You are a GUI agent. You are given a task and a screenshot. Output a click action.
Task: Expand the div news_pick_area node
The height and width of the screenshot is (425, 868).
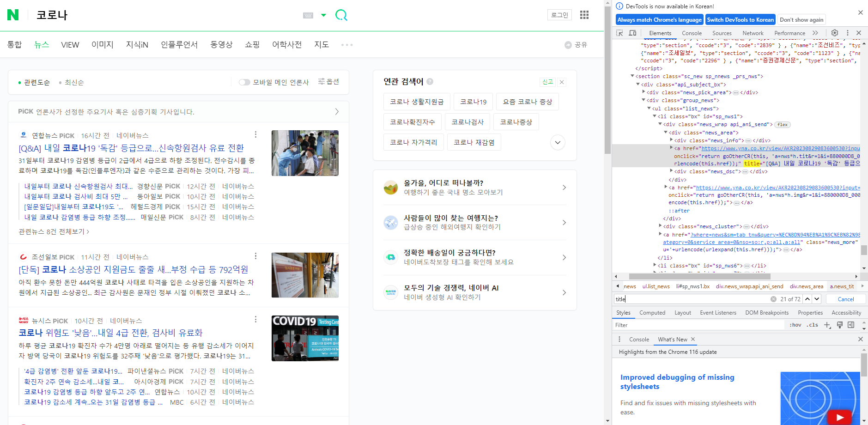pos(643,92)
